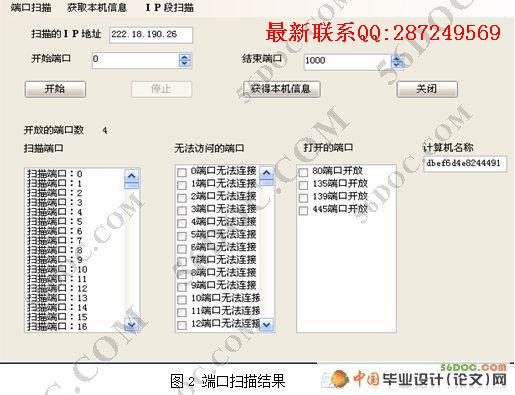
Task: Click the 关闭 button
Action: [427, 89]
